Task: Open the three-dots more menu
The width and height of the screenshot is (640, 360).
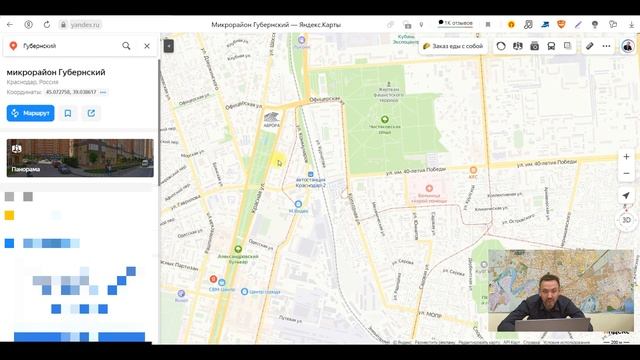Action: coord(607,46)
